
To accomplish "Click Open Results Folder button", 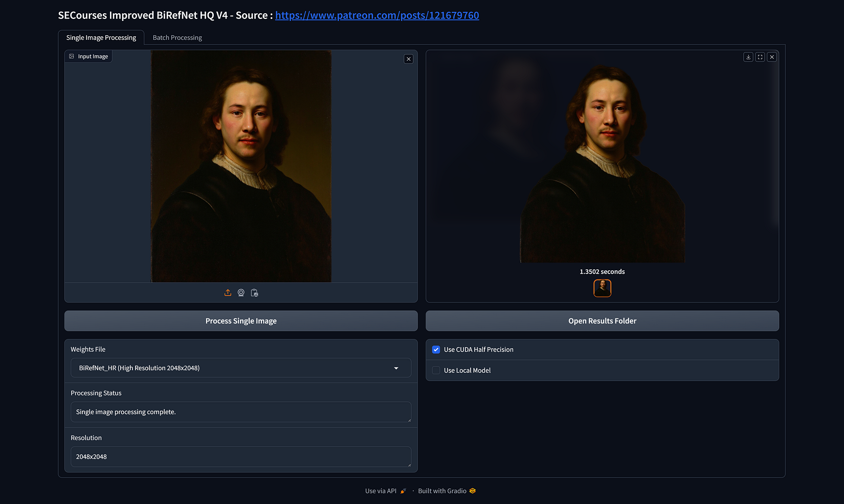I will click(x=602, y=321).
